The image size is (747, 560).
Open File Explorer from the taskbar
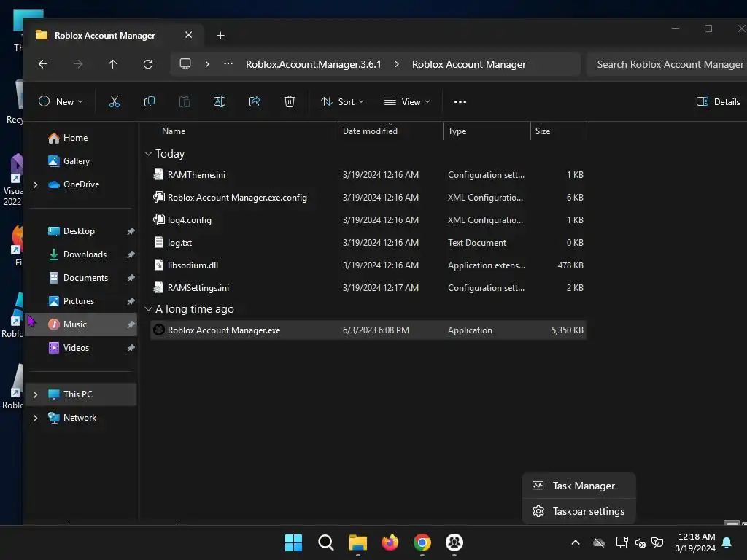pyautogui.click(x=357, y=542)
